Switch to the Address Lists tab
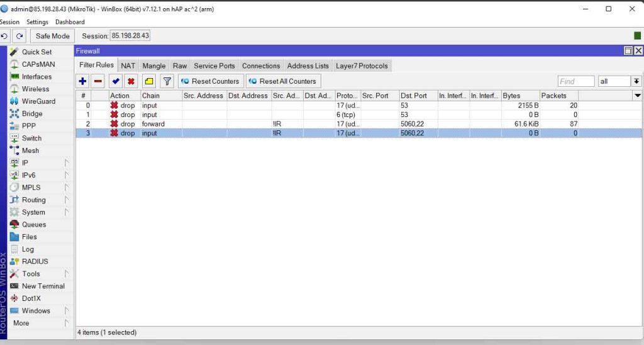The width and height of the screenshot is (644, 345). pos(308,66)
